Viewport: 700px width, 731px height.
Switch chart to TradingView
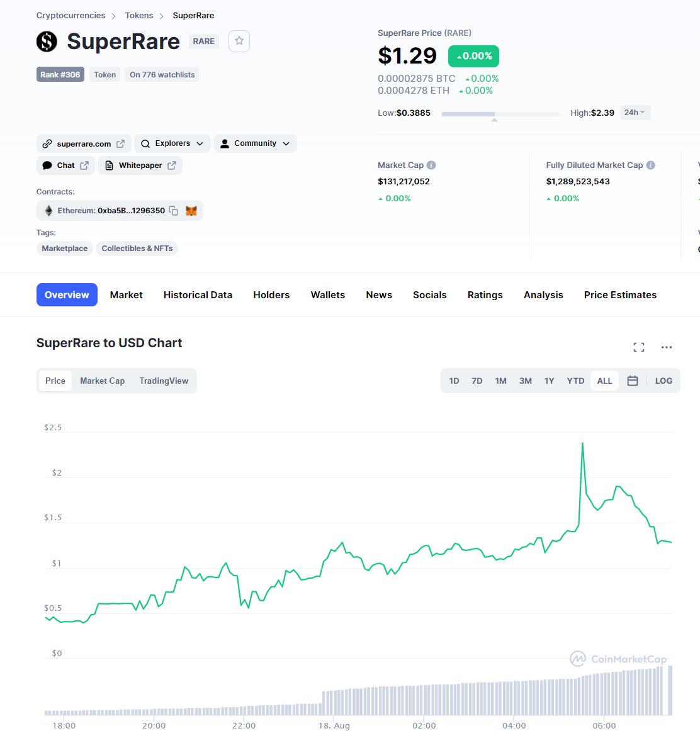pos(164,381)
